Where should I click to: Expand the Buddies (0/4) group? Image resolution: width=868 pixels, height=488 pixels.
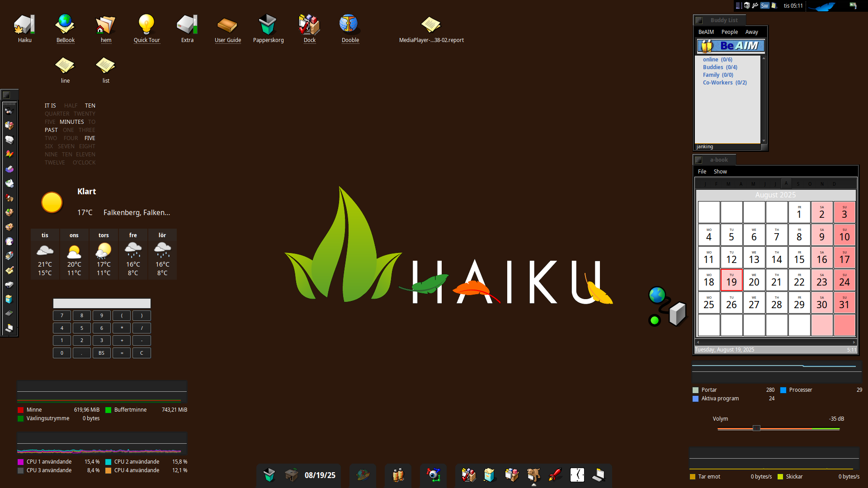(720, 67)
